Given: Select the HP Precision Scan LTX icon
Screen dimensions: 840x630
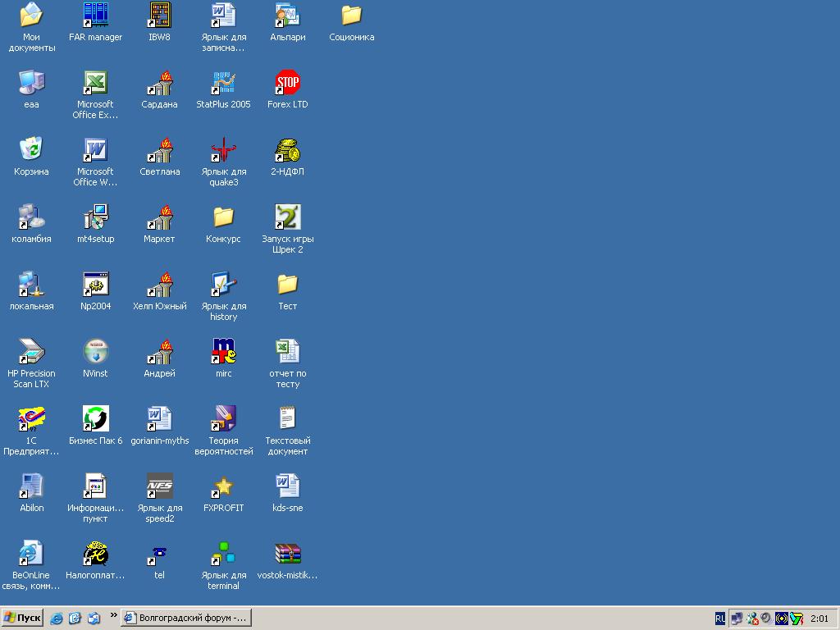Looking at the screenshot, I should pos(31,351).
